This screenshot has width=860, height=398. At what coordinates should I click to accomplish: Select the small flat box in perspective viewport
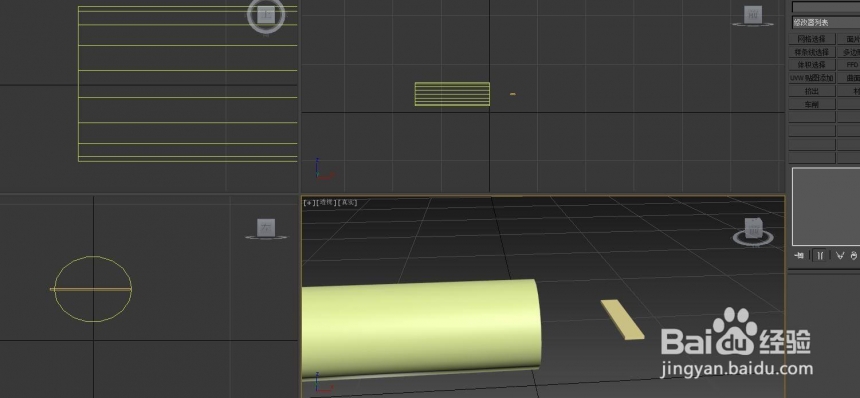click(x=623, y=319)
